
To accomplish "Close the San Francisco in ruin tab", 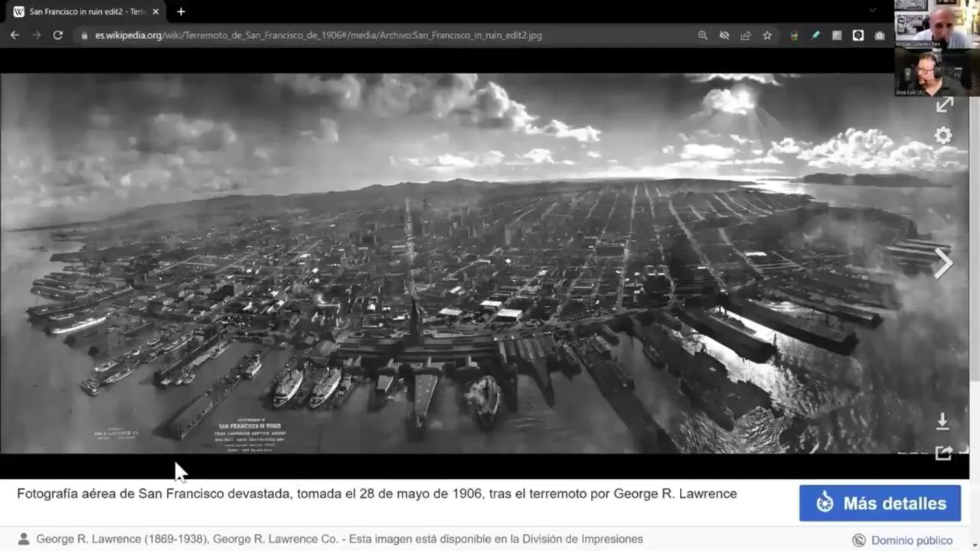I will [155, 11].
